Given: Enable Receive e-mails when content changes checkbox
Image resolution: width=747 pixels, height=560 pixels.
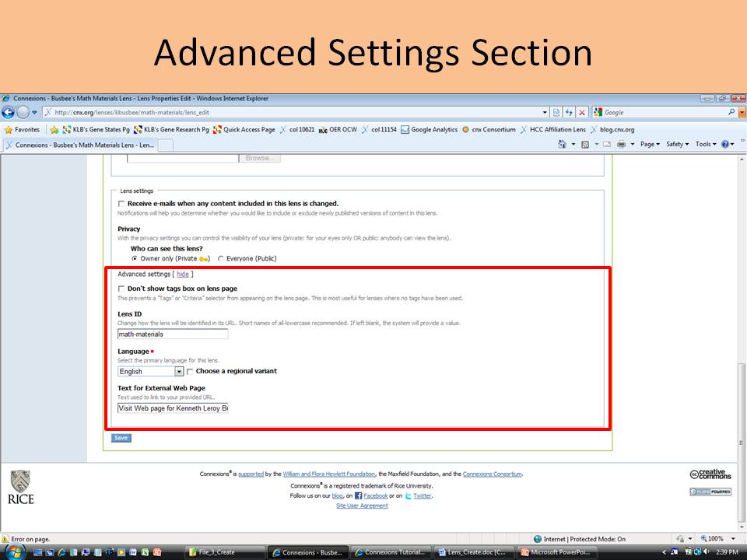Looking at the screenshot, I should 121,204.
